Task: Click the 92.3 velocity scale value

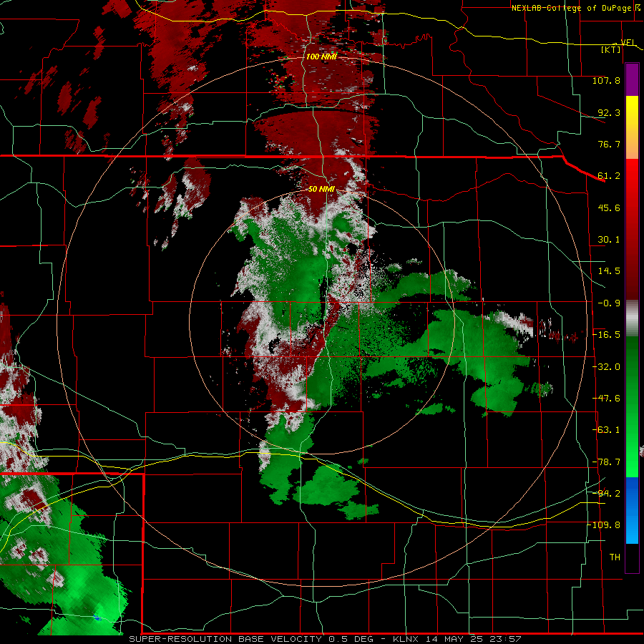Action: click(609, 112)
